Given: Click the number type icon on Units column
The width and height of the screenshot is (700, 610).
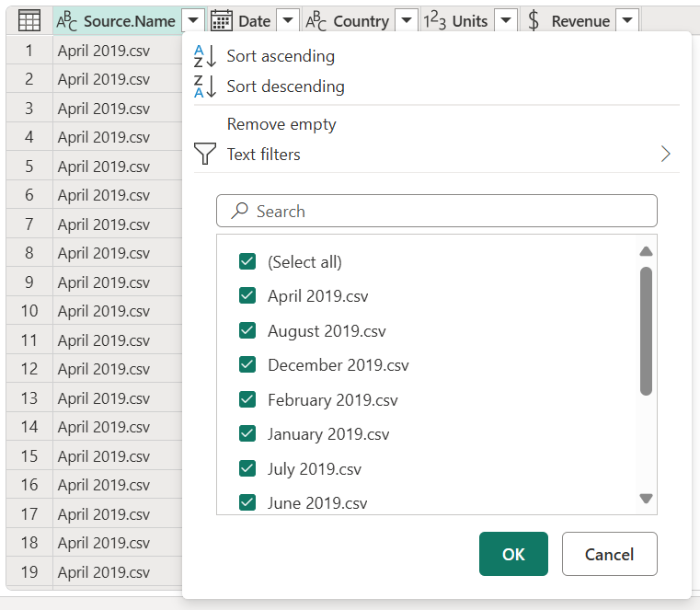Looking at the screenshot, I should coord(434,20).
